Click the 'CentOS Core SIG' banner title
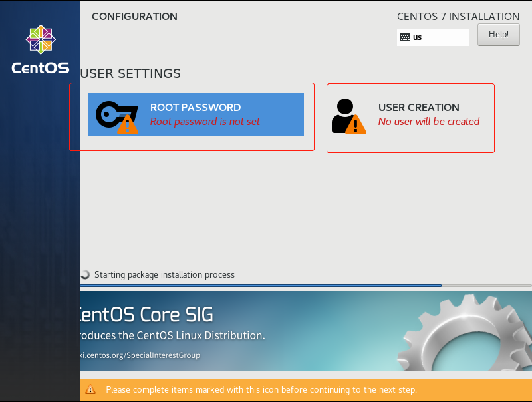 tap(146, 315)
